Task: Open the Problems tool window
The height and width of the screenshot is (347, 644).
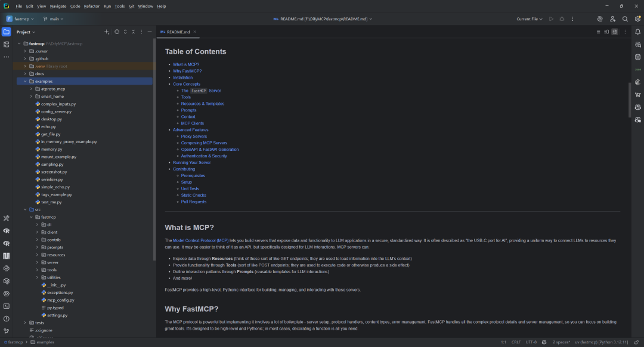Action: [6, 318]
